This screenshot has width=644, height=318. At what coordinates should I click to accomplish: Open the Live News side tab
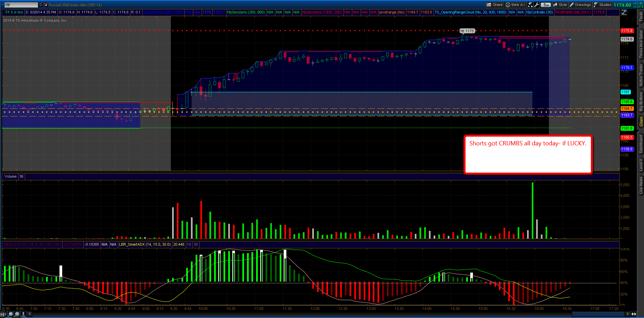pyautogui.click(x=641, y=185)
